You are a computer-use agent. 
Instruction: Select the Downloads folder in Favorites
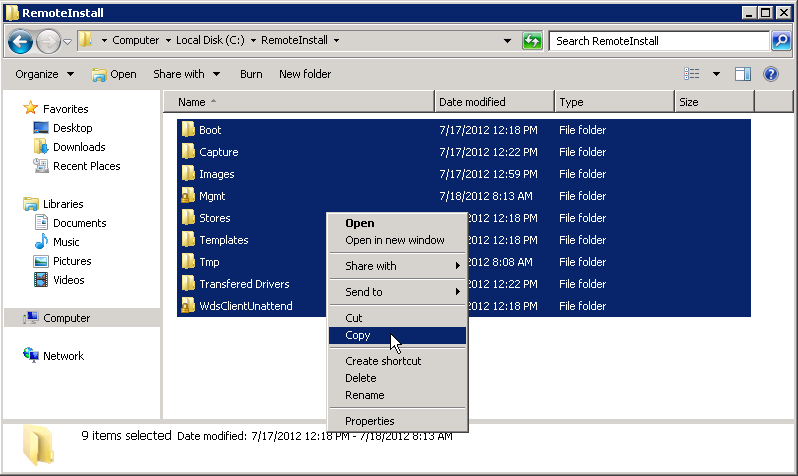(79, 147)
